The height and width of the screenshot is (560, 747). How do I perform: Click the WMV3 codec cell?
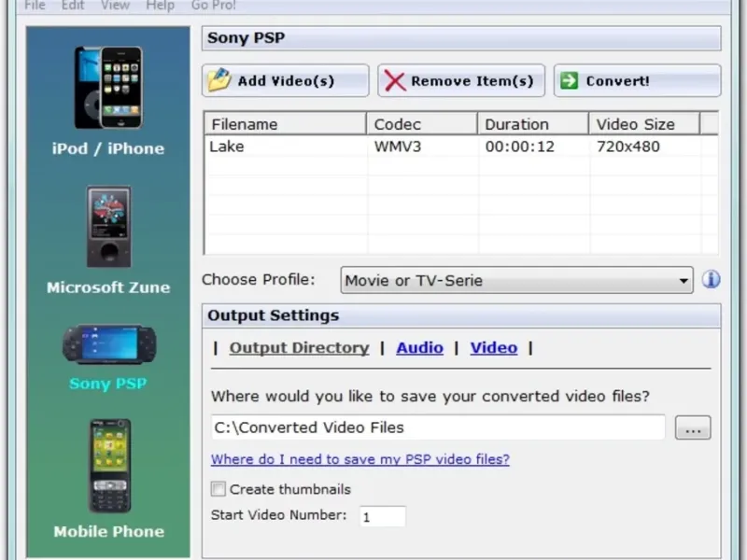(x=398, y=147)
